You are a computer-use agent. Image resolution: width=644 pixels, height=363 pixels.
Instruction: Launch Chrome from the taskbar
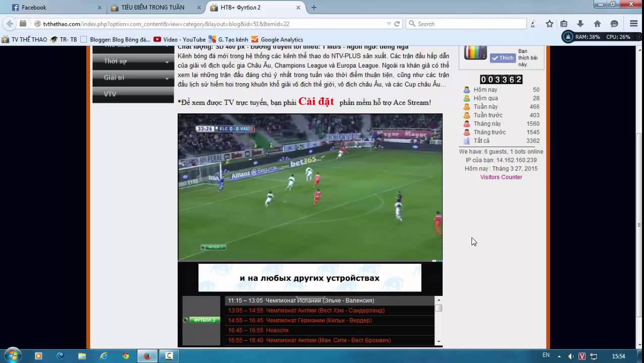(x=126, y=356)
